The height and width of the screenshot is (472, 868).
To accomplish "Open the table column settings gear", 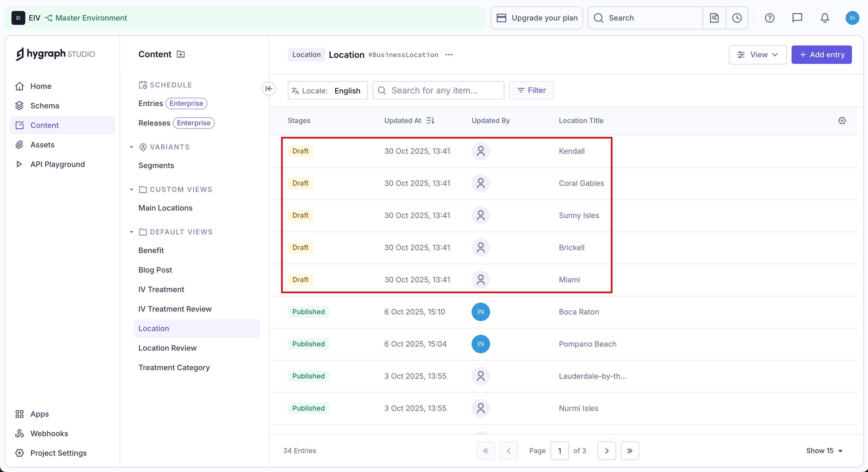I will [x=842, y=121].
